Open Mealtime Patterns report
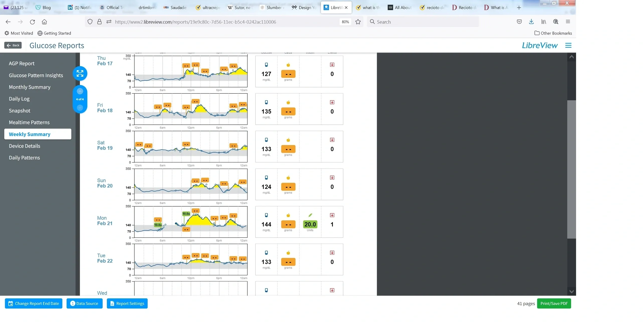644x322 pixels. tap(29, 122)
